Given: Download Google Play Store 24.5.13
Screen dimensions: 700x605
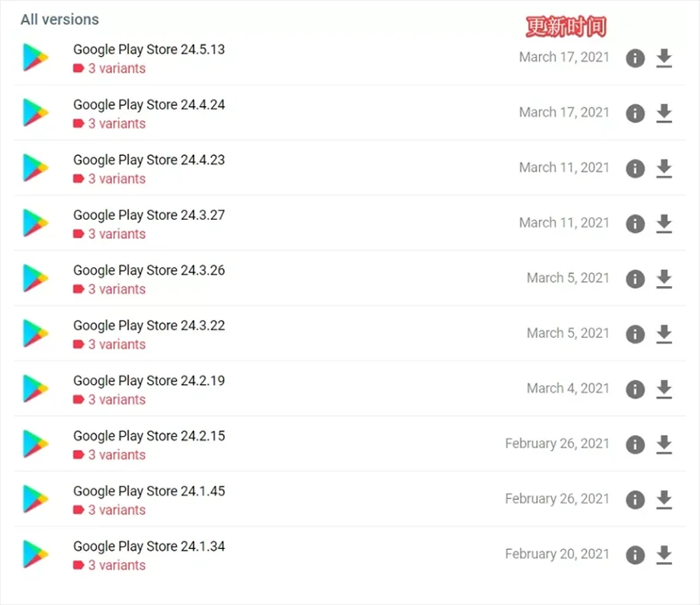Looking at the screenshot, I should 664,58.
